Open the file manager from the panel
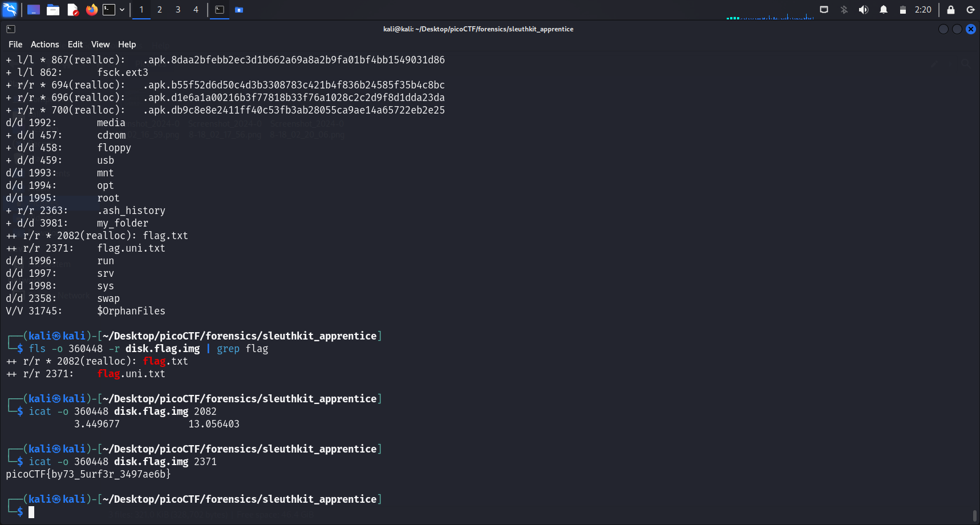The height and width of the screenshot is (525, 980). click(53, 10)
